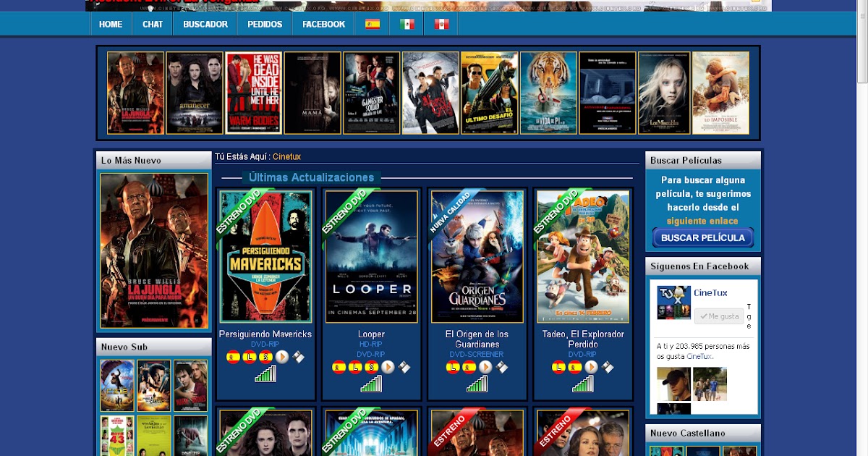Click DVD-SCREENER quality label
This screenshot has height=456, width=868.
[477, 355]
